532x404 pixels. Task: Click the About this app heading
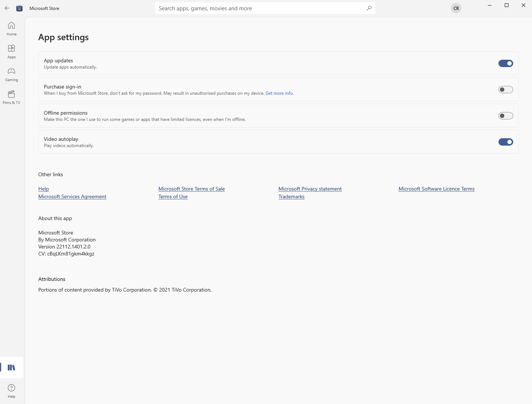tap(55, 218)
